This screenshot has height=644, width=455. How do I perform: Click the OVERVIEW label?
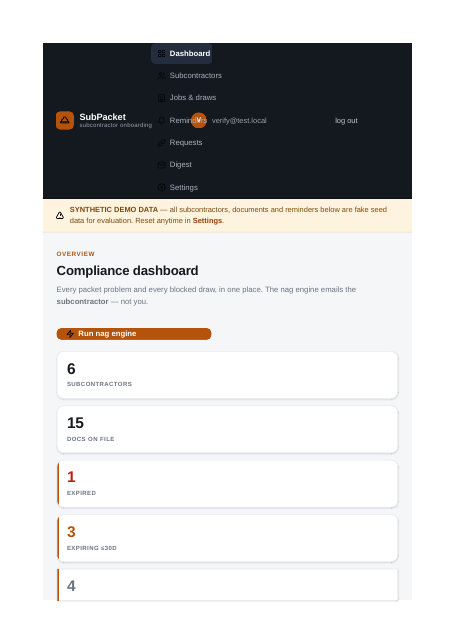coord(76,254)
